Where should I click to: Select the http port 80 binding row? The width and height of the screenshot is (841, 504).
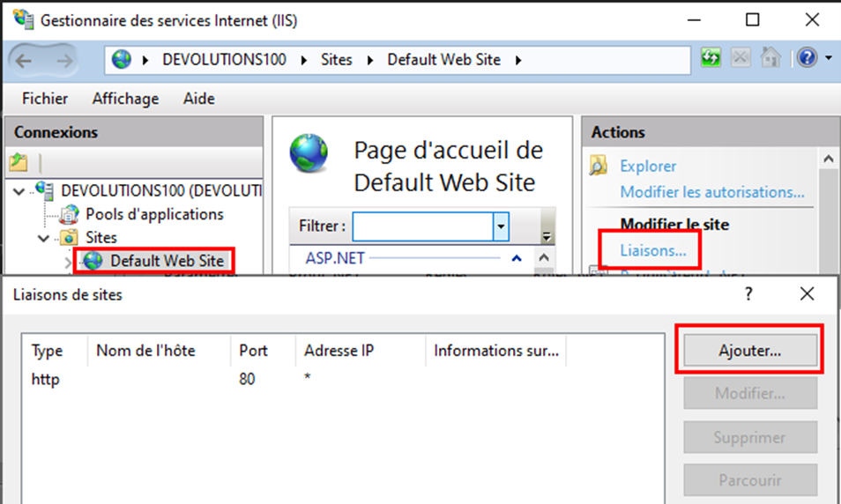click(x=342, y=379)
